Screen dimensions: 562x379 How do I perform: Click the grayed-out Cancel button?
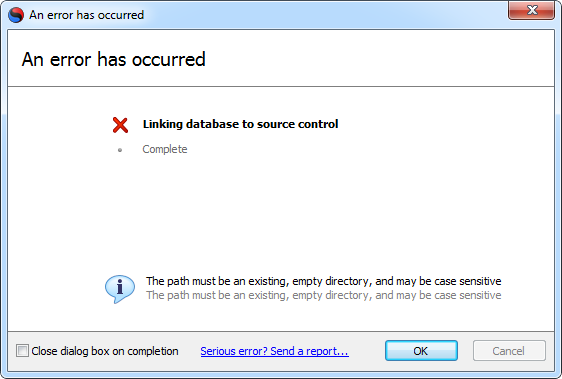[509, 351]
